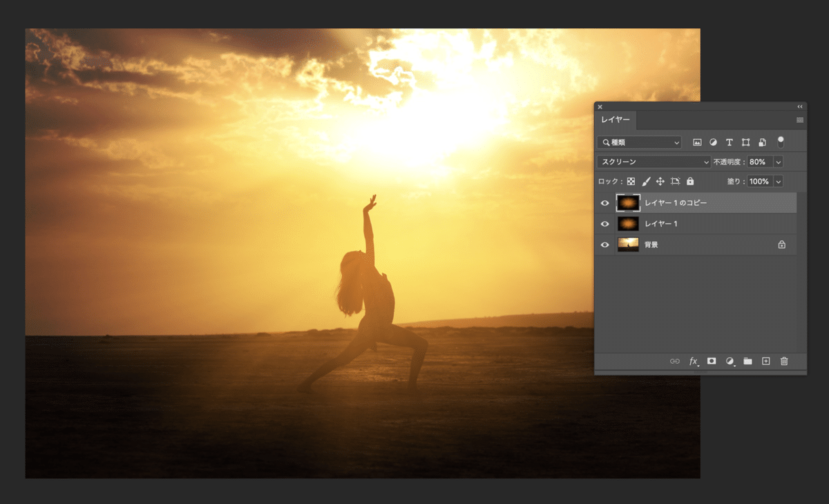The image size is (829, 504).
Task: Create a new layer group folder
Action: pos(747,361)
